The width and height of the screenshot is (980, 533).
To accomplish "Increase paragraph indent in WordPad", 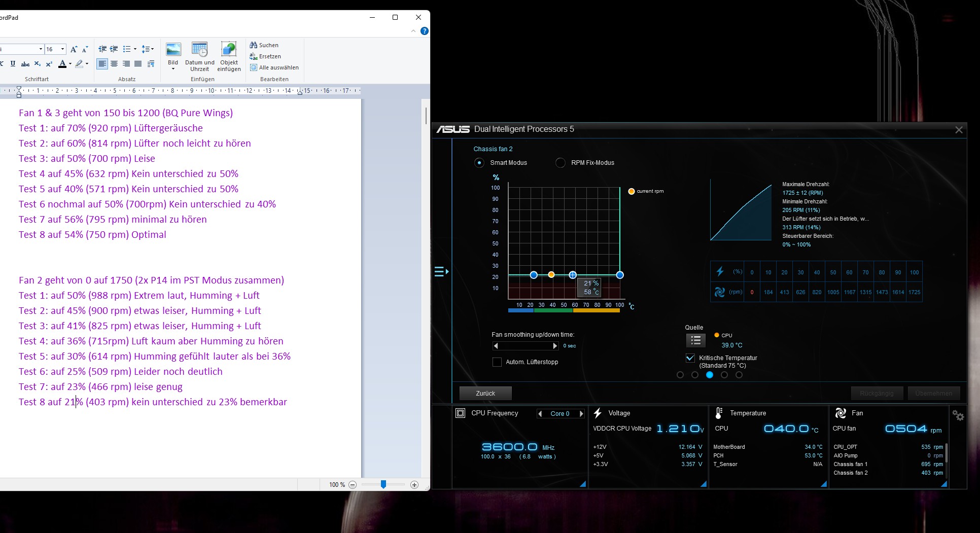I will [114, 49].
